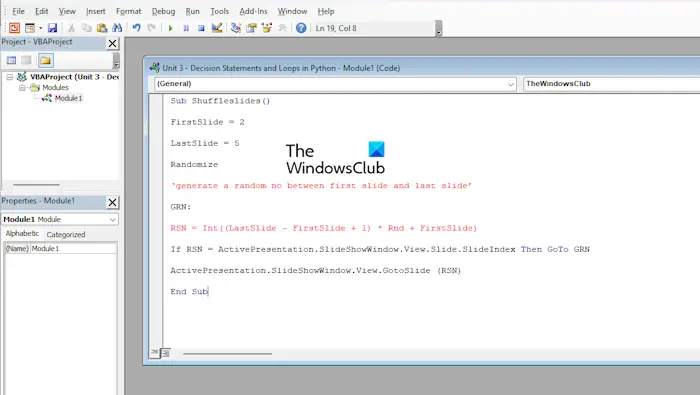Screen dimensions: 700x395
Task: Click the GRN: label line
Action: [x=181, y=207]
